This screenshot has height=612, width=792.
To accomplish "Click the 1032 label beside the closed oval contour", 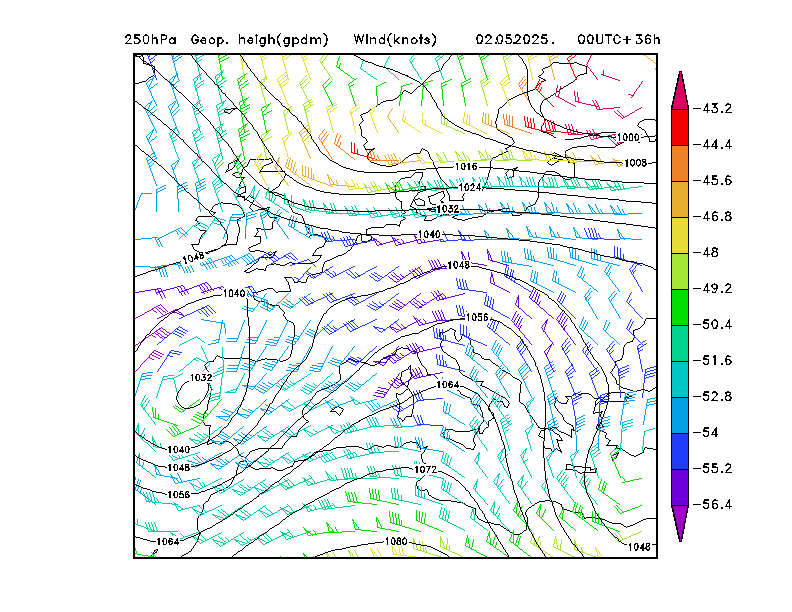I will coord(201,378).
